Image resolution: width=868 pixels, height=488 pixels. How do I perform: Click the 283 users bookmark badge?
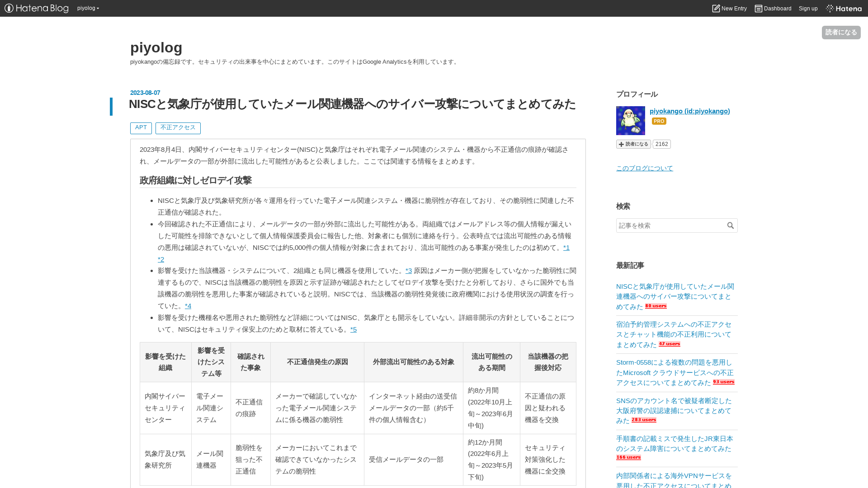tap(644, 420)
